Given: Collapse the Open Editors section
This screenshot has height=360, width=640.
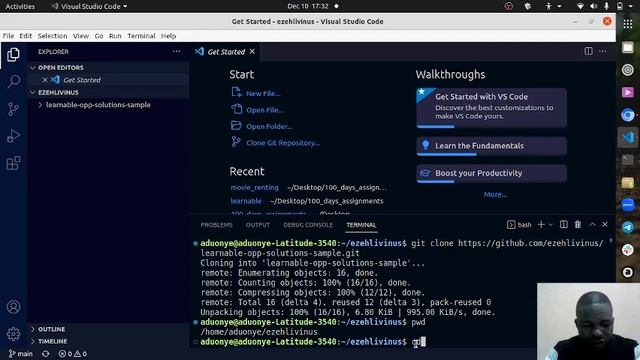Looking at the screenshot, I should 109,67.
